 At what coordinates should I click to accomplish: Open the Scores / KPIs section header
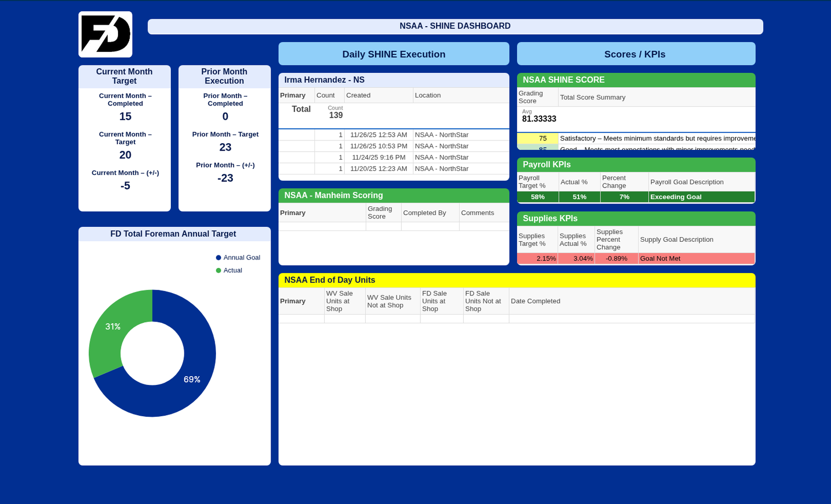pos(635,54)
